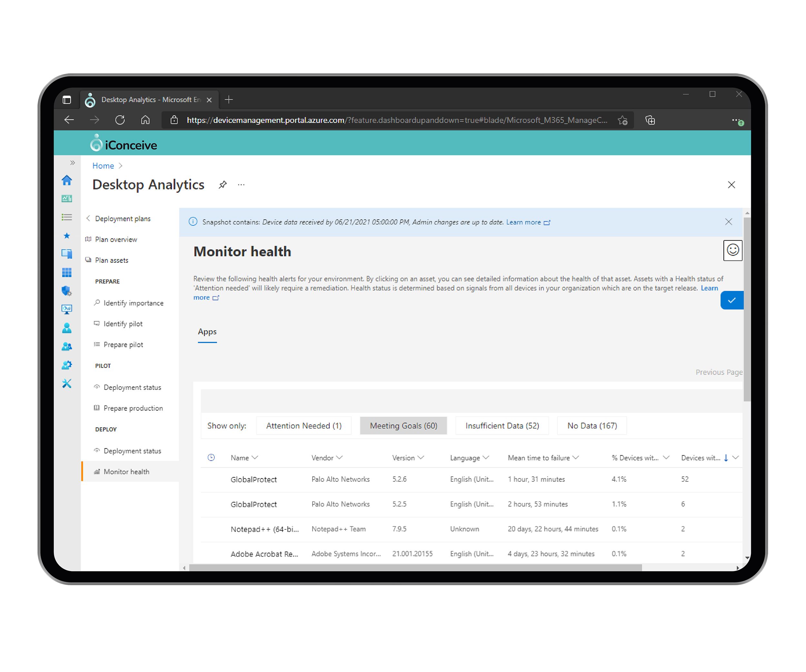This screenshot has width=806, height=672.
Task: Click the Home icon in left sidebar
Action: point(67,180)
